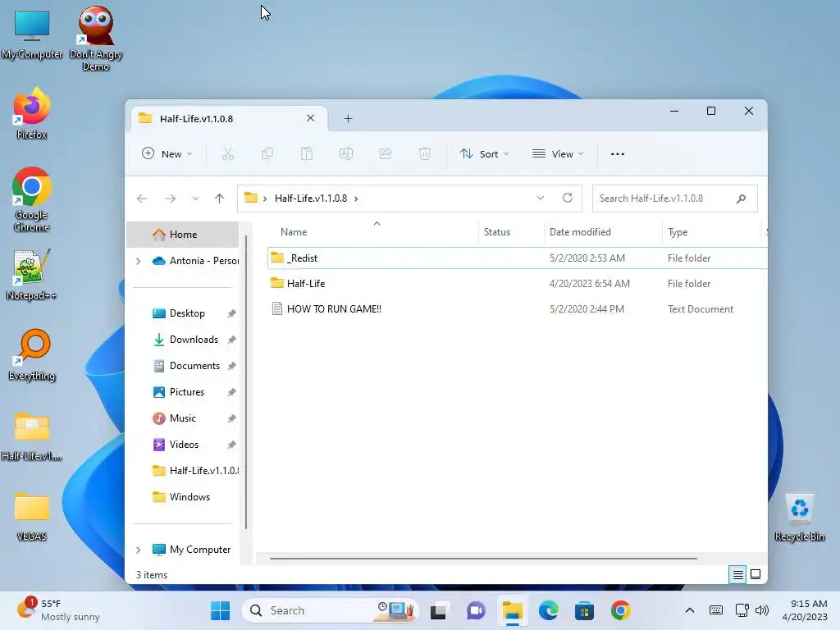Open the New item dropdown
Viewport: 840px width, 630px height.
(167, 154)
